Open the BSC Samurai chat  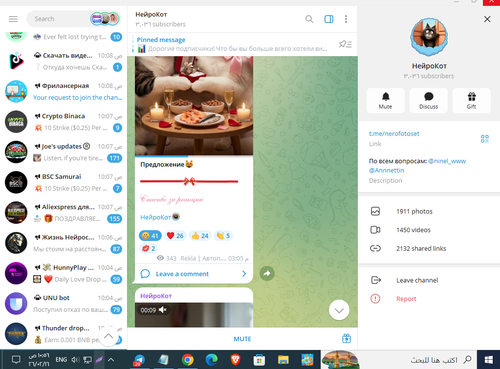[x=63, y=183]
